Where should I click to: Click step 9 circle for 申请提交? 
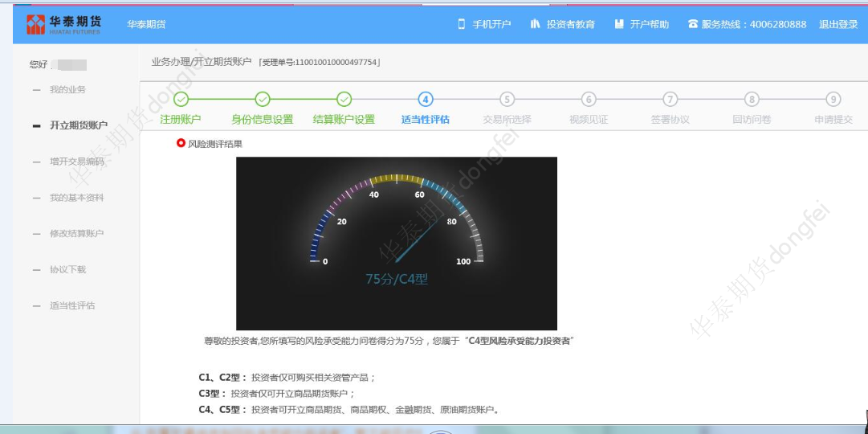coord(833,100)
